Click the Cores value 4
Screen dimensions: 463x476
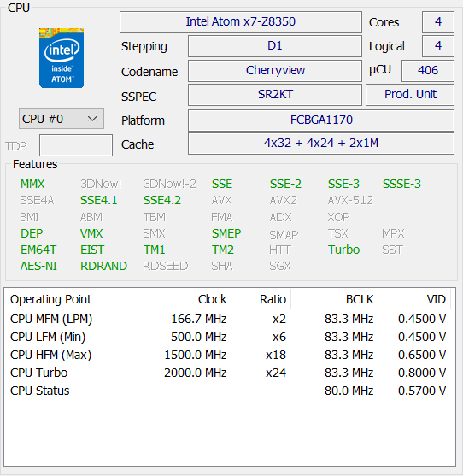(x=438, y=22)
